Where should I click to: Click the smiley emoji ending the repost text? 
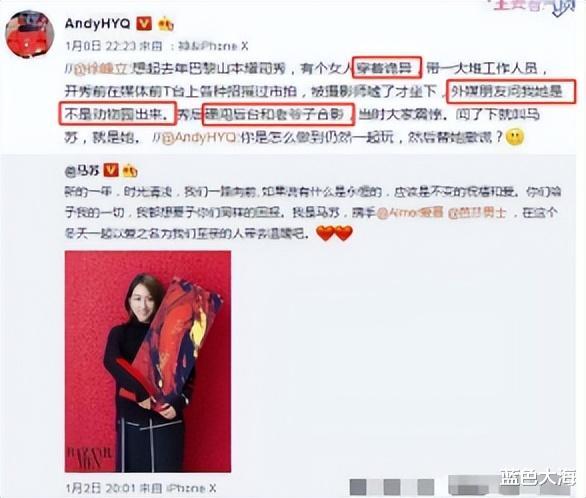(x=515, y=137)
